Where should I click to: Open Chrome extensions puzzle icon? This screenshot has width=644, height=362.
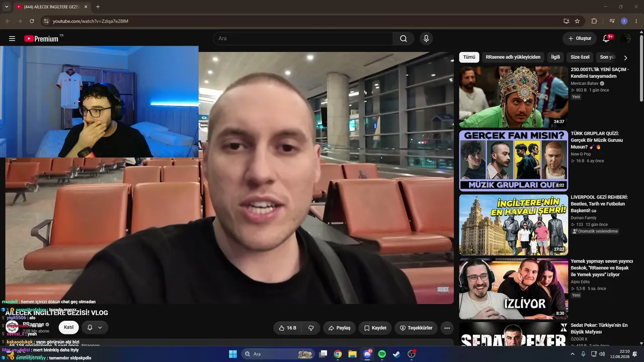pos(594,21)
